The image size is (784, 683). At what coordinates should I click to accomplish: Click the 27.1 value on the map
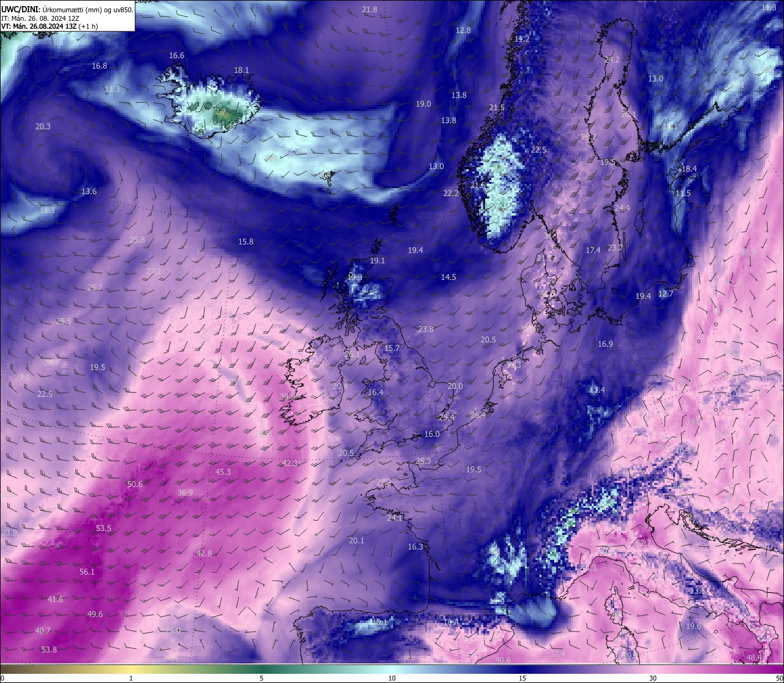(x=154, y=271)
